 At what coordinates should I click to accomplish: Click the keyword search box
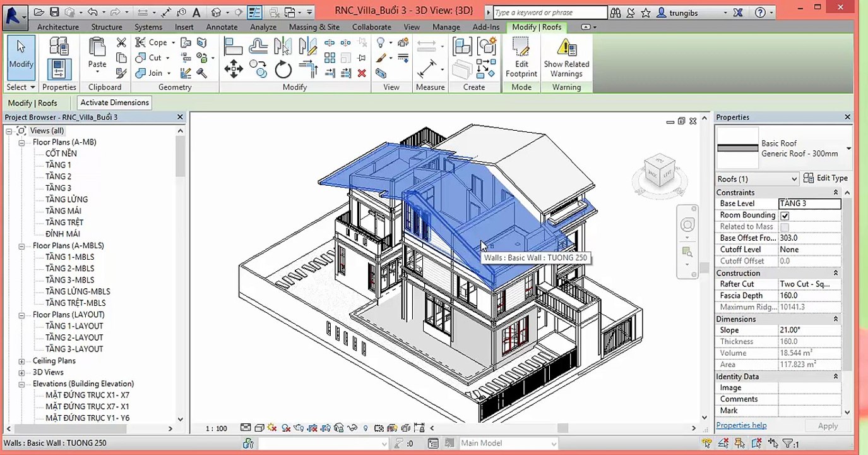549,13
